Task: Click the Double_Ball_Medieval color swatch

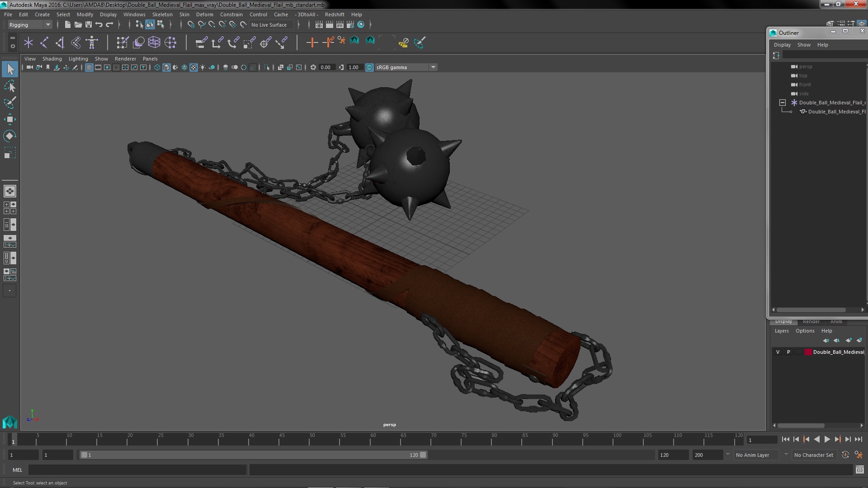Action: (x=806, y=352)
